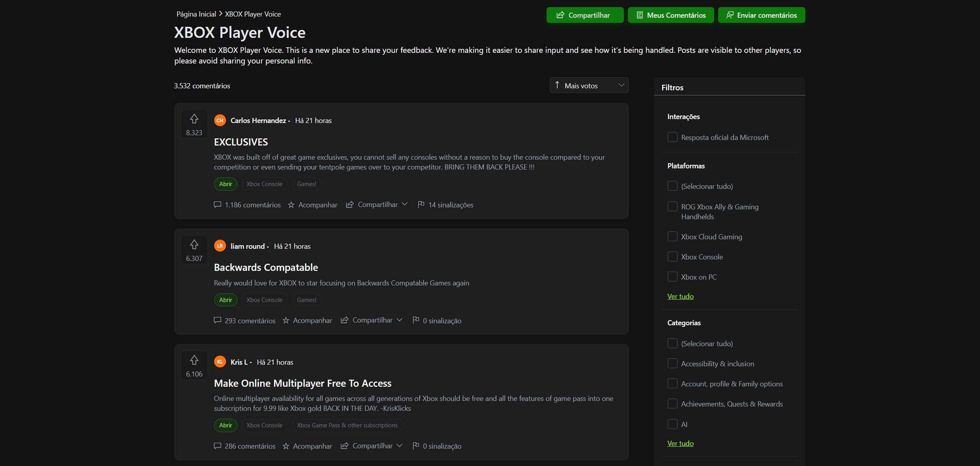Click Xbox Game Pass & other subscriptions tag
The height and width of the screenshot is (466, 980).
coord(347,425)
